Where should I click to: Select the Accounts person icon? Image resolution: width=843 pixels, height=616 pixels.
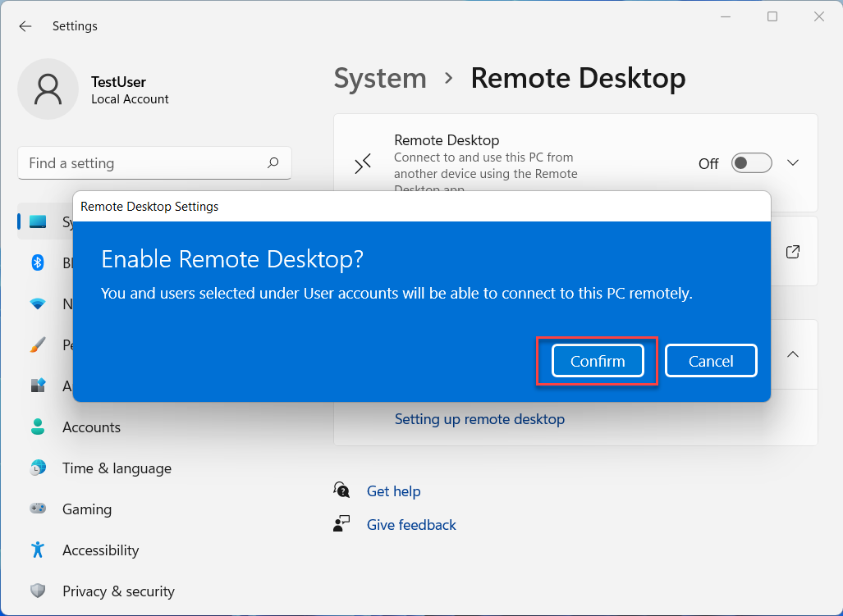coord(38,427)
